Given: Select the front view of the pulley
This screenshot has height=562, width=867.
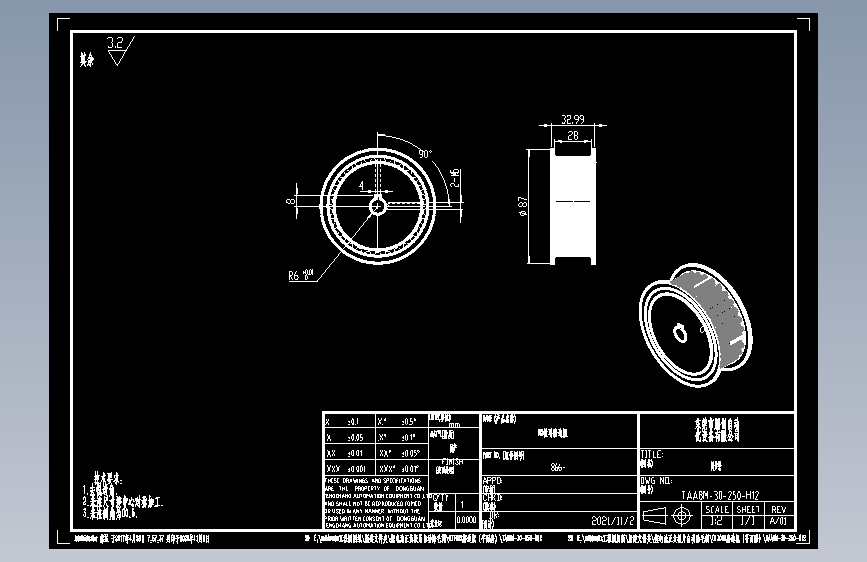Looking at the screenshot, I should 378,206.
